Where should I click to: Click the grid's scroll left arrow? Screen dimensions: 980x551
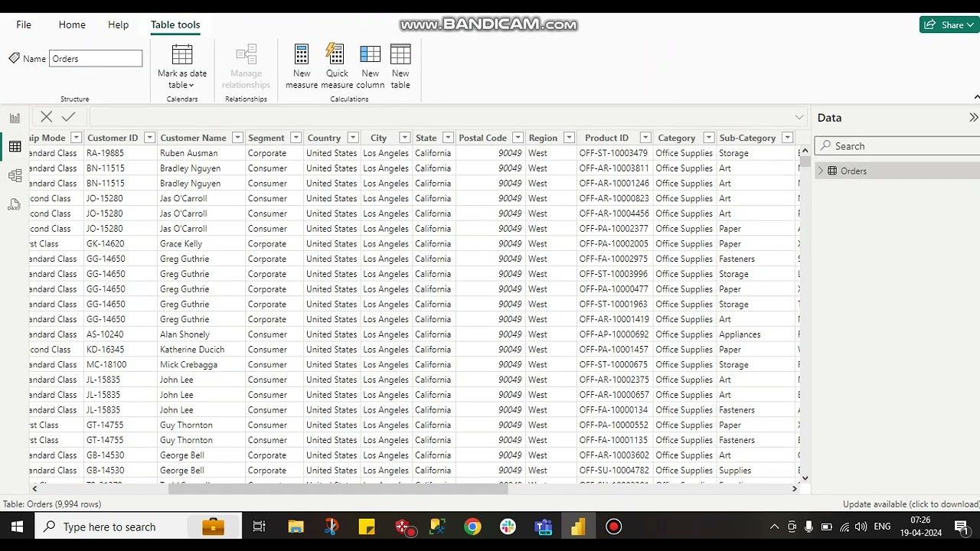click(34, 488)
